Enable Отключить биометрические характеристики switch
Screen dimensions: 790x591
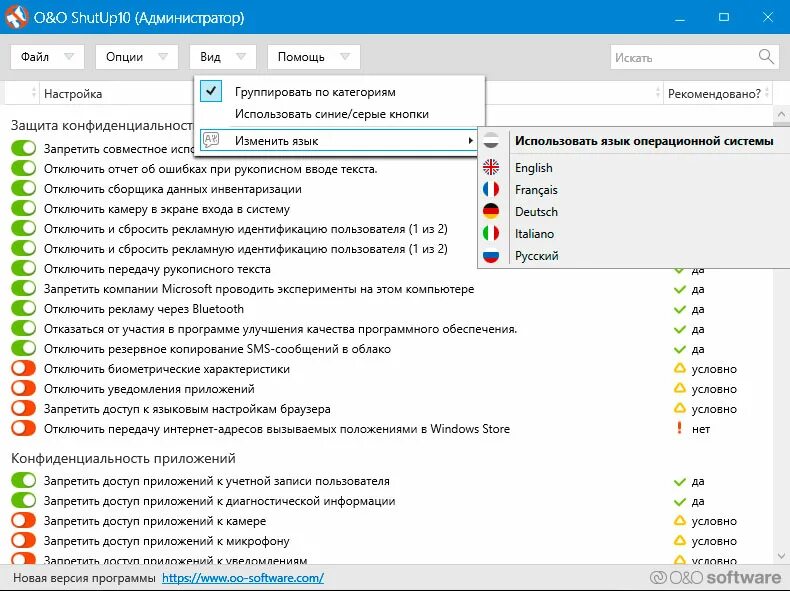tap(24, 368)
